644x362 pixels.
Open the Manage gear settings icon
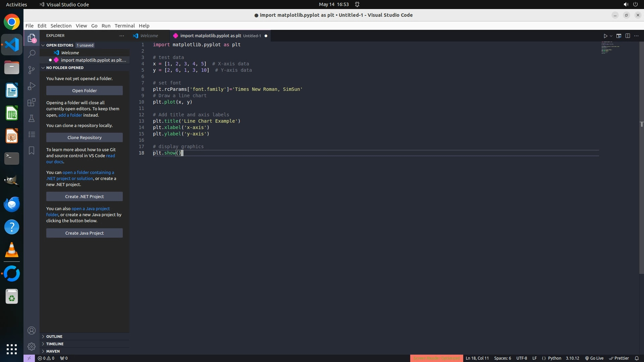(32, 346)
